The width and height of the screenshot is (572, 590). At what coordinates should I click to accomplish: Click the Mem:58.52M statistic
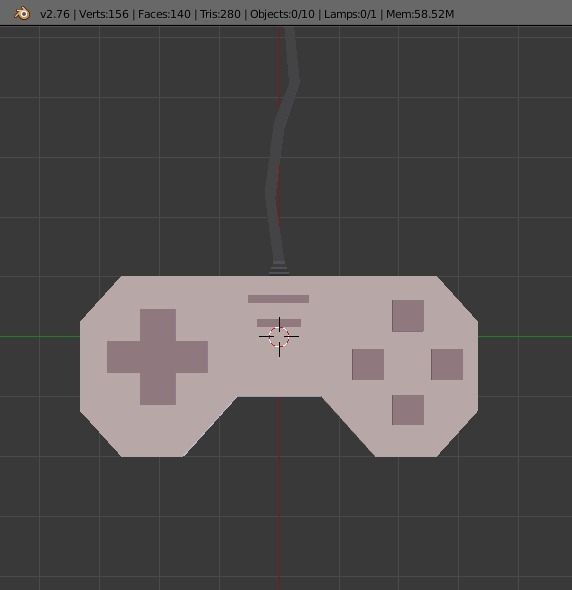coord(420,14)
